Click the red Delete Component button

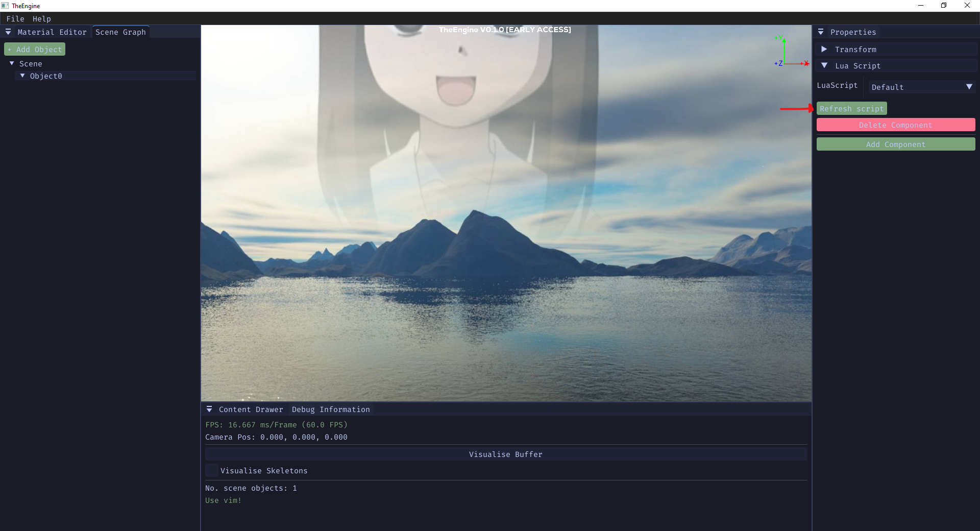[x=896, y=125]
